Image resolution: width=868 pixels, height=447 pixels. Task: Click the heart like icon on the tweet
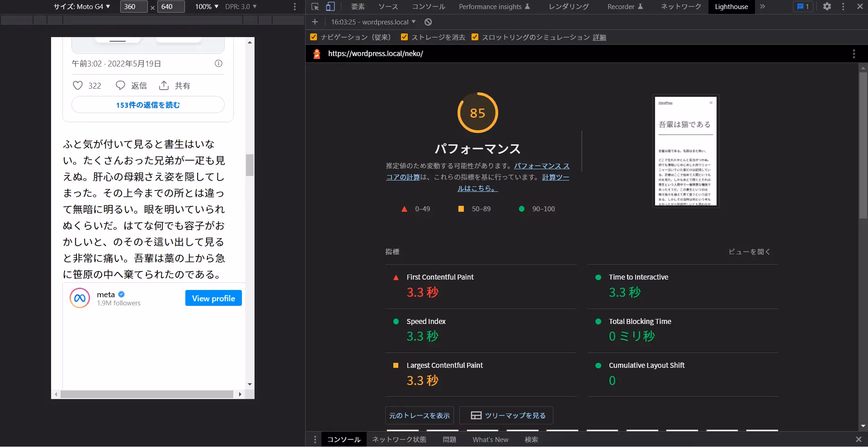[78, 86]
